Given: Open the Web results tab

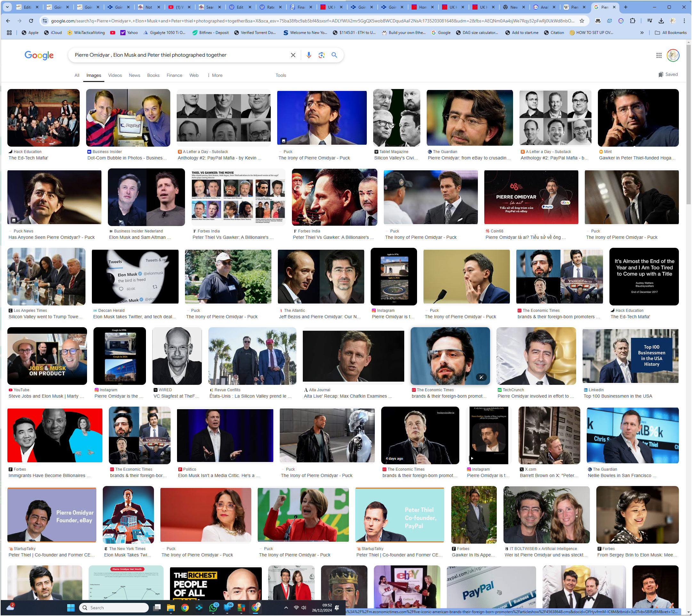Looking at the screenshot, I should (194, 75).
